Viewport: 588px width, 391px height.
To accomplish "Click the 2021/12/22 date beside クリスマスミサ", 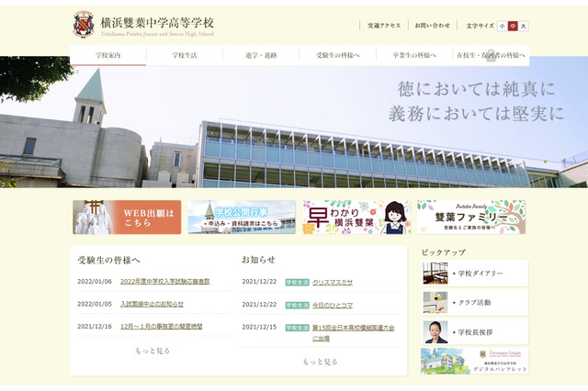I will click(x=259, y=282).
